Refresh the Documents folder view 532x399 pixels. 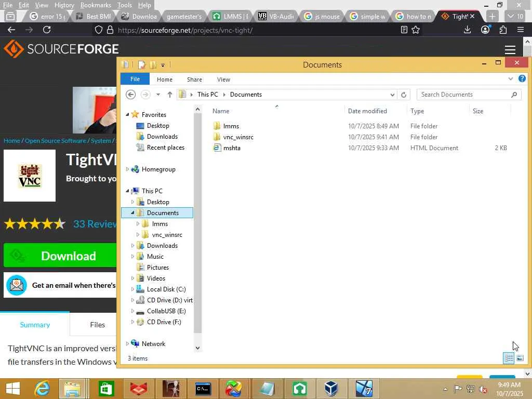[403, 95]
